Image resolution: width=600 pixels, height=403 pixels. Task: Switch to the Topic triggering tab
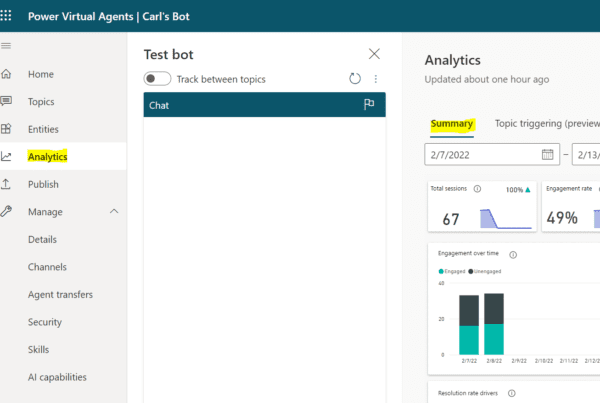pyautogui.click(x=545, y=125)
